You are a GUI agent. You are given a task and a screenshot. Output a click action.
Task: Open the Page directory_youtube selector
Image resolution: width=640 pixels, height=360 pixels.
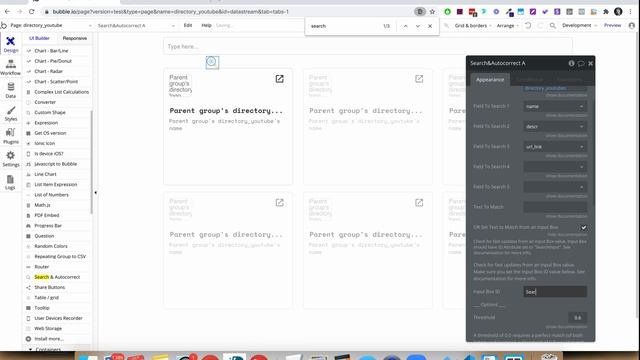click(51, 25)
